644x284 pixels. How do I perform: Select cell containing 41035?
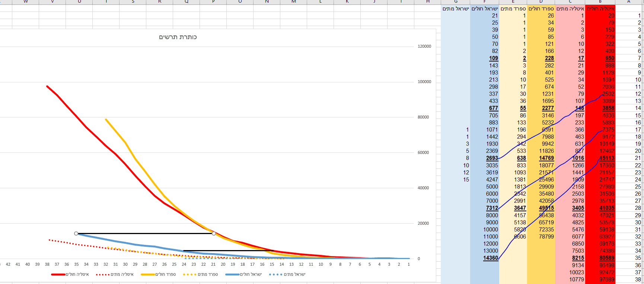coord(600,208)
